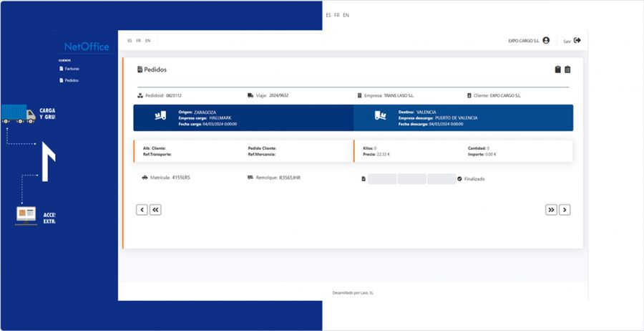Click the truck icon before Viaje

point(250,95)
